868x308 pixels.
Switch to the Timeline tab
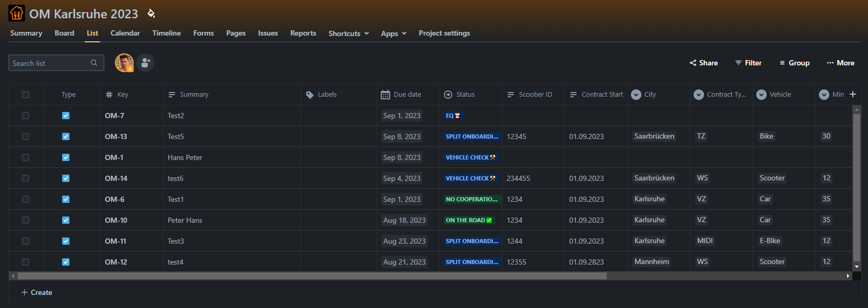(167, 33)
